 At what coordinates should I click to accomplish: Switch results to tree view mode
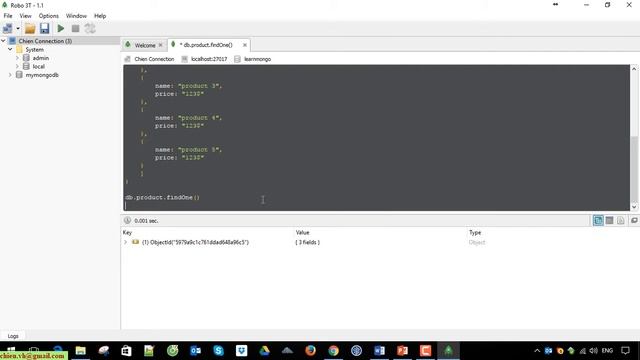[598, 220]
